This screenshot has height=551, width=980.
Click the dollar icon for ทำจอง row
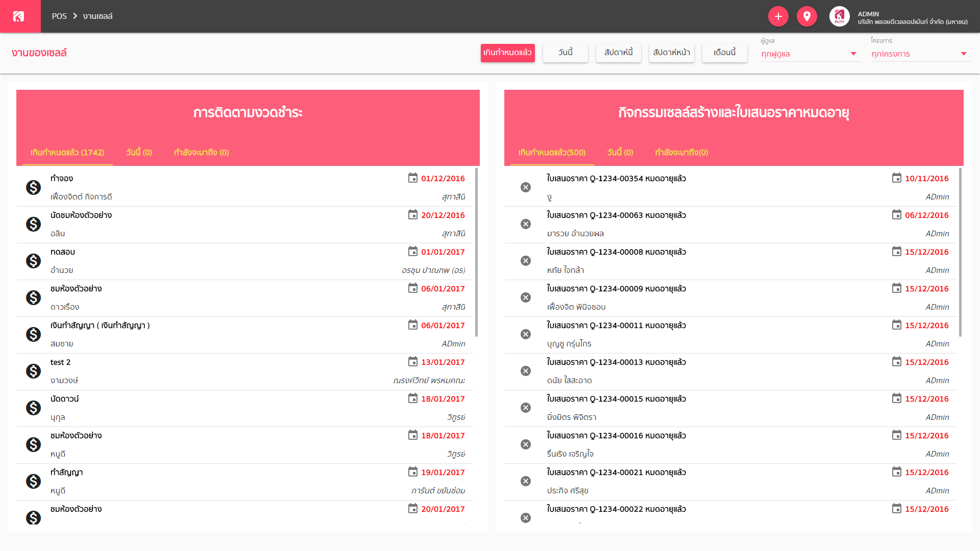tap(34, 187)
